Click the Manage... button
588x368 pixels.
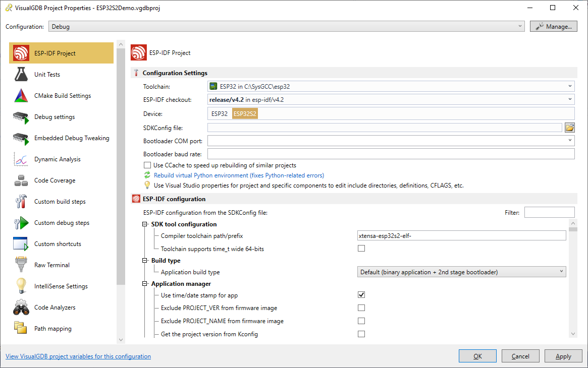click(x=554, y=27)
